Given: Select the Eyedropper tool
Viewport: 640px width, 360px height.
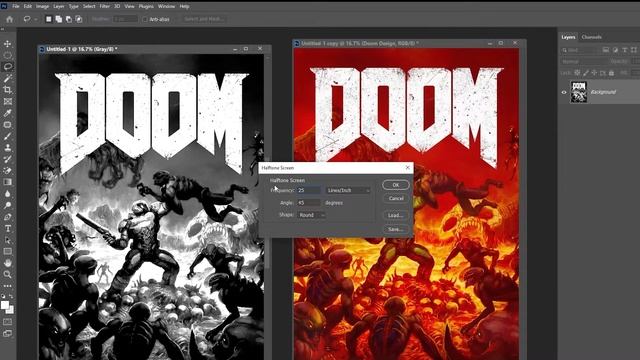Looking at the screenshot, I should [x=7, y=113].
